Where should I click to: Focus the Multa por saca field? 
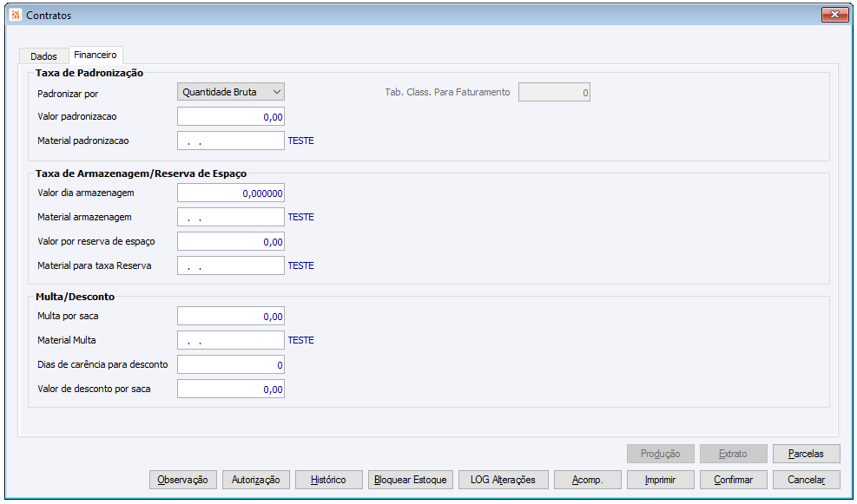(x=231, y=317)
